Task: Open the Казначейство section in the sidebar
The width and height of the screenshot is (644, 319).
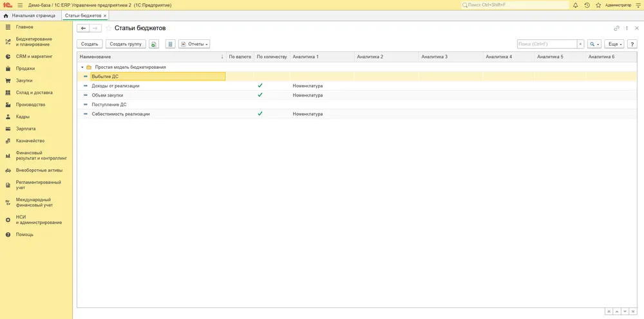Action: tap(30, 141)
